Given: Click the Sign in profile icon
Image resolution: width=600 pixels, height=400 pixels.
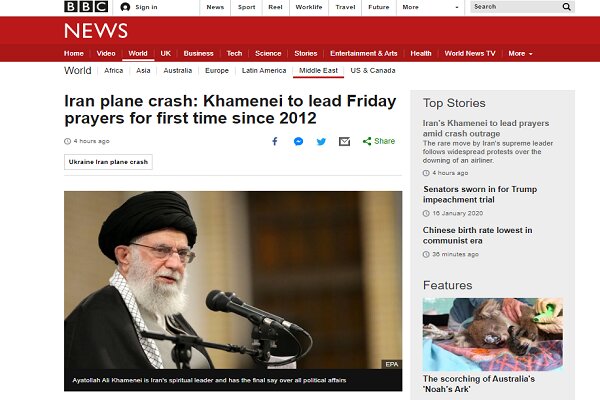Looking at the screenshot, I should [125, 7].
